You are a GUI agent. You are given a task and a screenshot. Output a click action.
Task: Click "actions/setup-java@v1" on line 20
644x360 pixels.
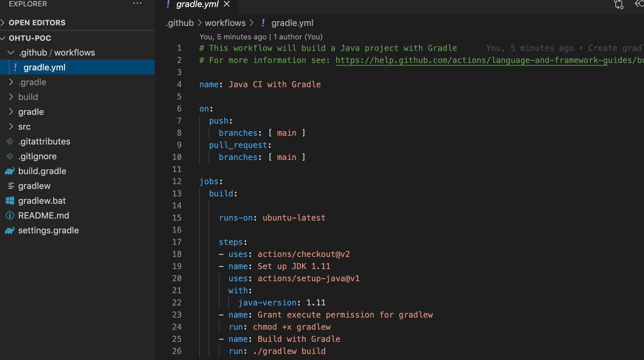[308, 279]
